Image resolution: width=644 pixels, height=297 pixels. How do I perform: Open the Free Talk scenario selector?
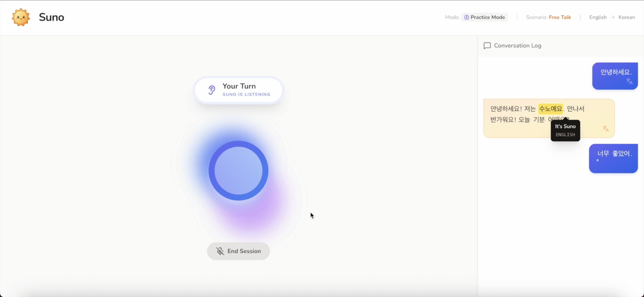[560, 17]
